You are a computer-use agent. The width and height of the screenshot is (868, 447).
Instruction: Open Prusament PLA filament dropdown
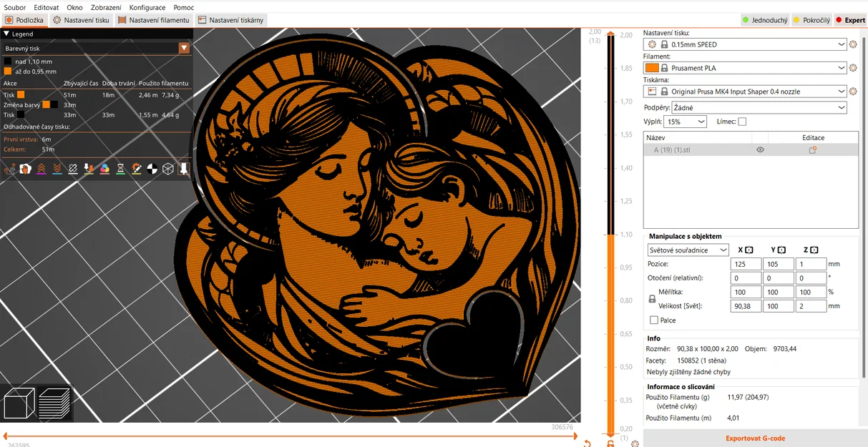coord(745,68)
